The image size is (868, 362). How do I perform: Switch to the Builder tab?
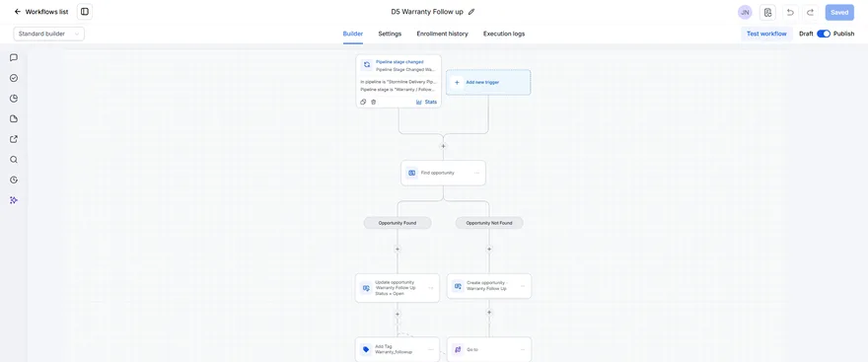pos(353,34)
